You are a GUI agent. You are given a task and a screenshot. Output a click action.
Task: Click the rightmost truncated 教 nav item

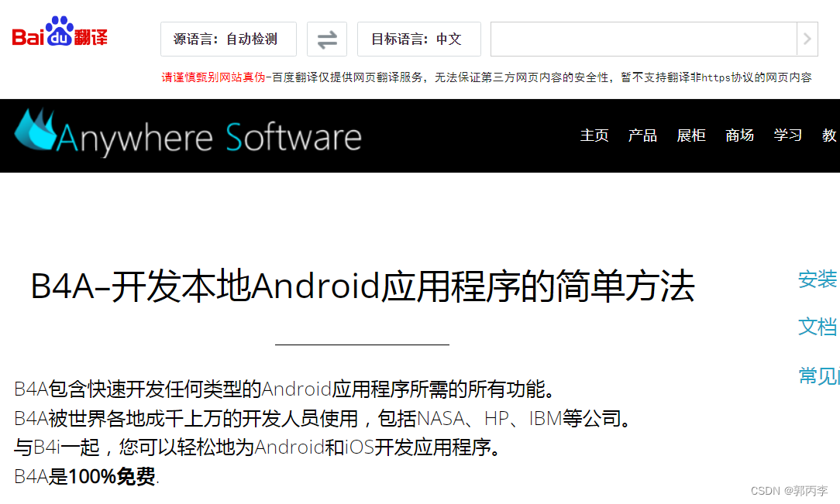830,135
